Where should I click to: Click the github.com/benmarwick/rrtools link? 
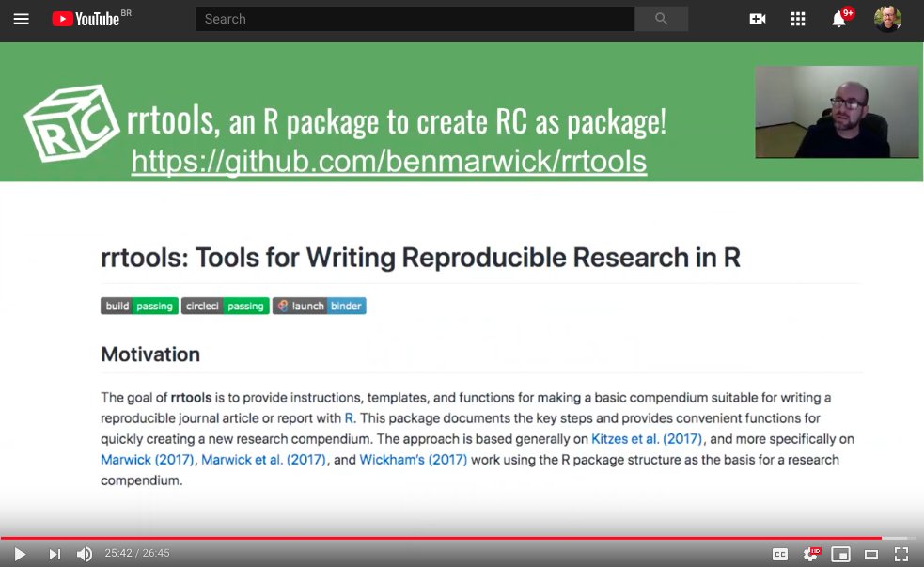point(389,162)
